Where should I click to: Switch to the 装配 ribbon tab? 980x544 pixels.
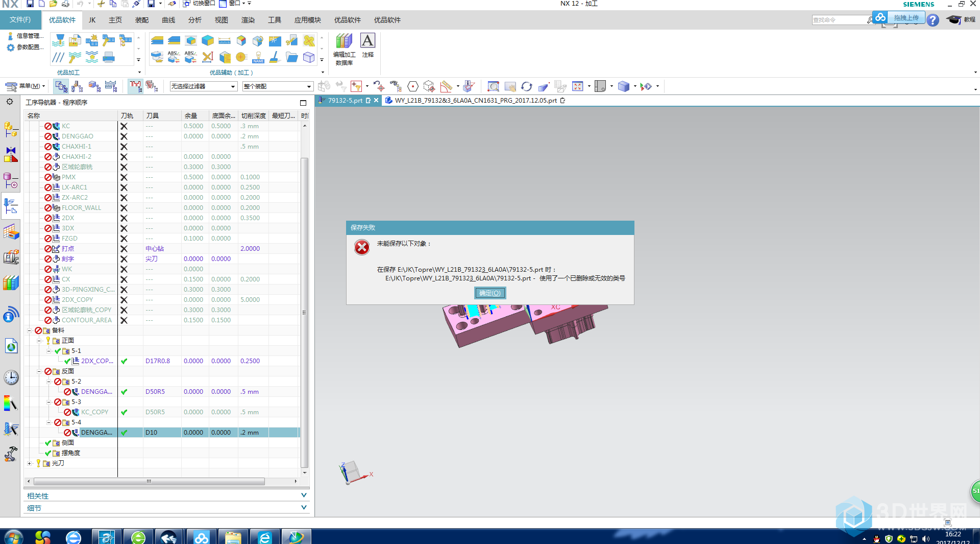[142, 20]
